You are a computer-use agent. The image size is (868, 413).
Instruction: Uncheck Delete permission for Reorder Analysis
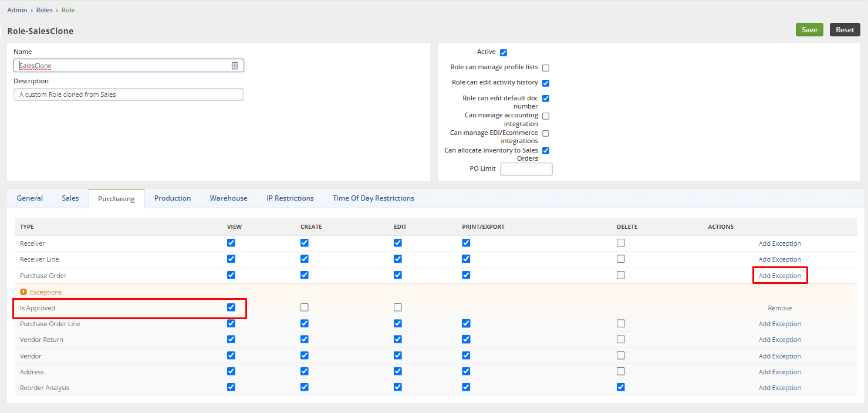pos(621,387)
